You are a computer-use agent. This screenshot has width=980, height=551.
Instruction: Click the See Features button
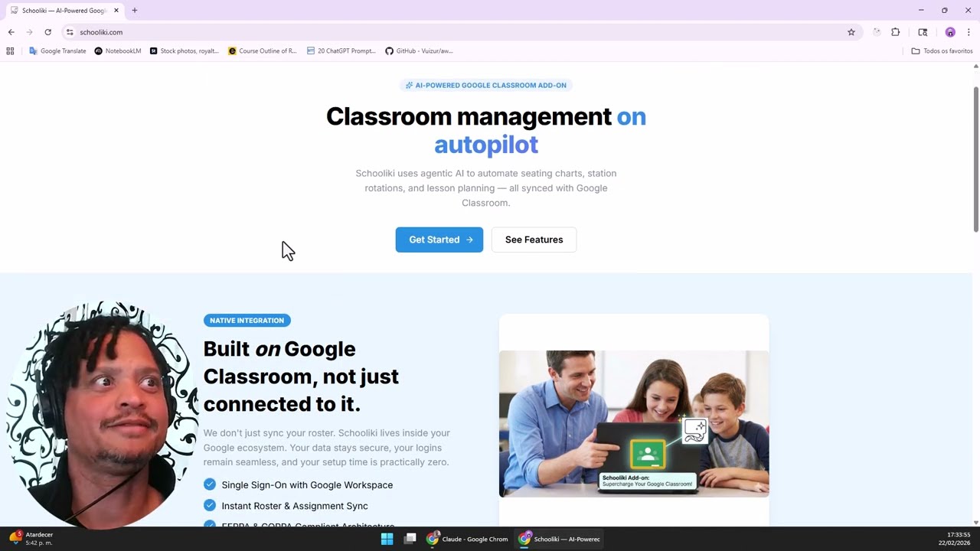(x=534, y=240)
